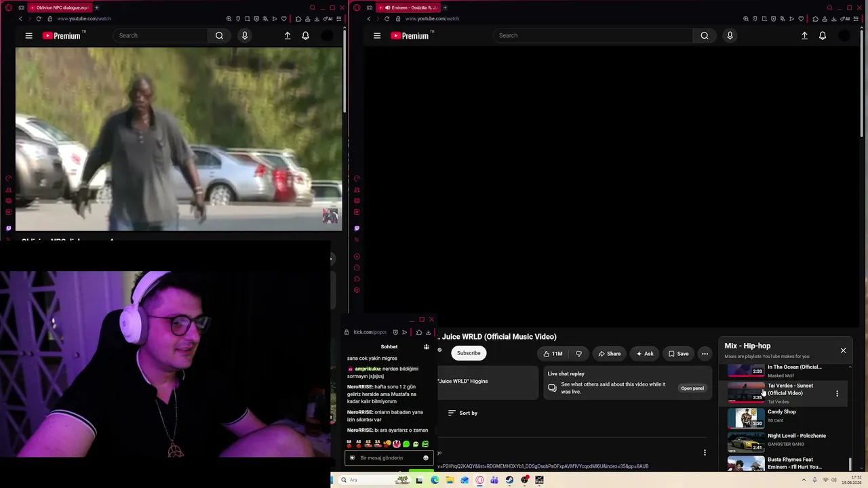
Task: Start voice search in Eminem window
Action: pyautogui.click(x=730, y=36)
